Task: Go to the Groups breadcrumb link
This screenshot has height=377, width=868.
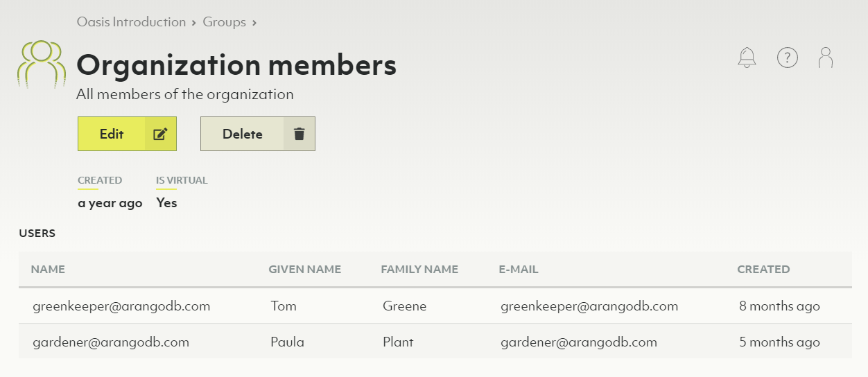Action: 224,22
